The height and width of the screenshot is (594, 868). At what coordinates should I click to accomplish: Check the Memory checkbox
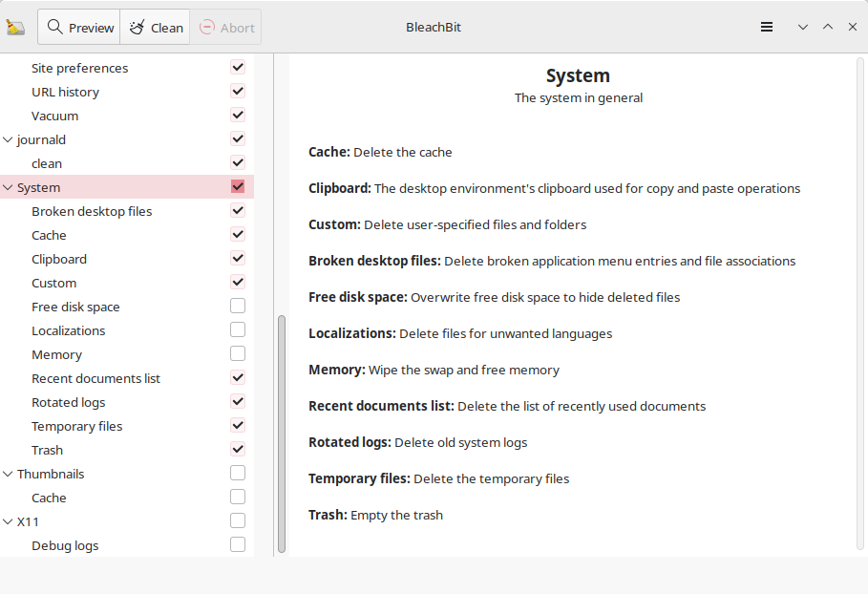(x=238, y=353)
